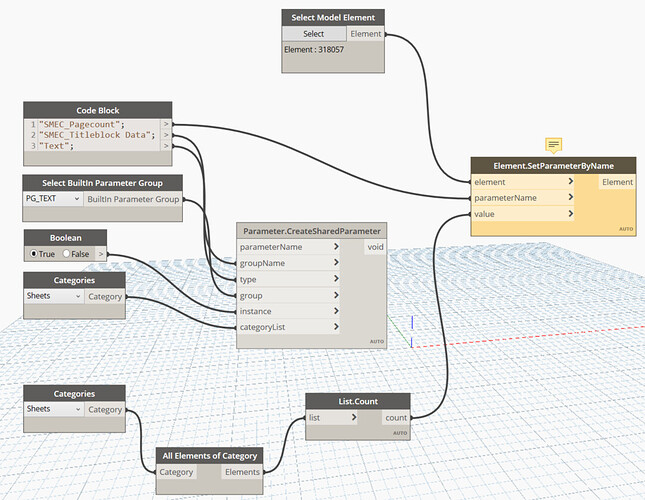This screenshot has height=500, width=645.
Task: Open the lower Categories node Sheets dropdown
Action: (53, 409)
